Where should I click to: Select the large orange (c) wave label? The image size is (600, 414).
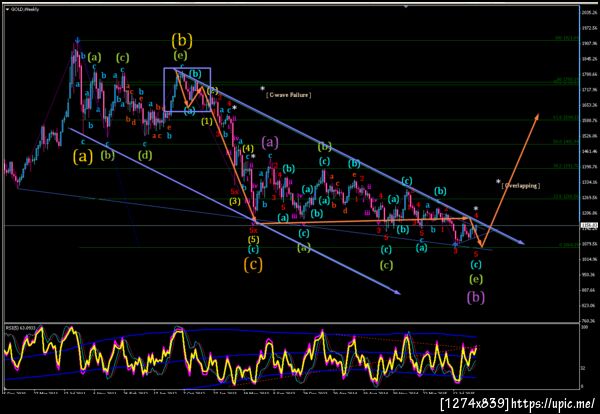(x=253, y=264)
